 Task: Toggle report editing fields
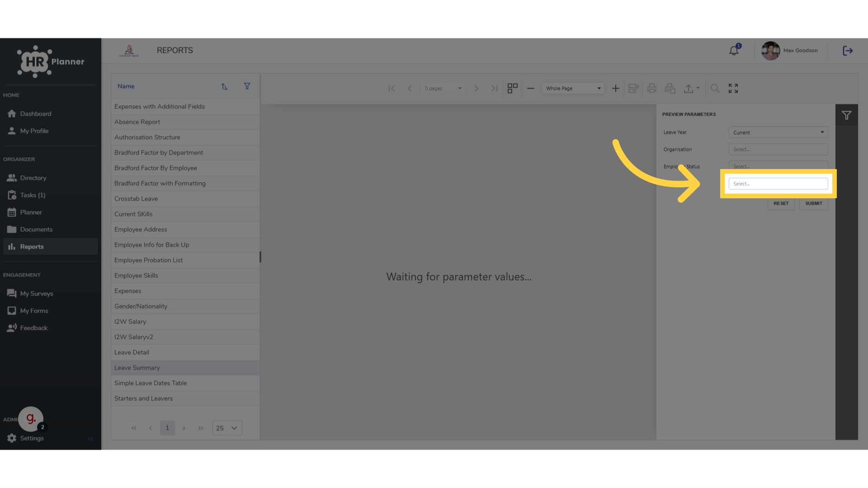click(633, 89)
